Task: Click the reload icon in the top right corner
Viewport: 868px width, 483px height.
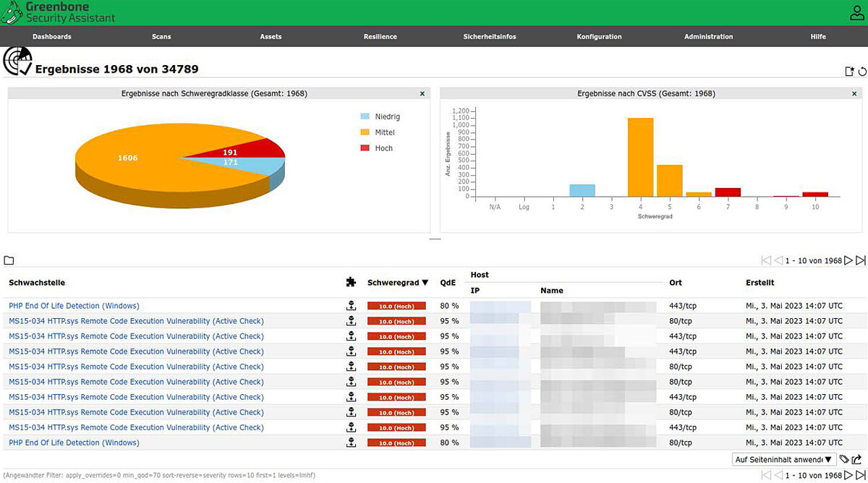Action: (x=862, y=71)
